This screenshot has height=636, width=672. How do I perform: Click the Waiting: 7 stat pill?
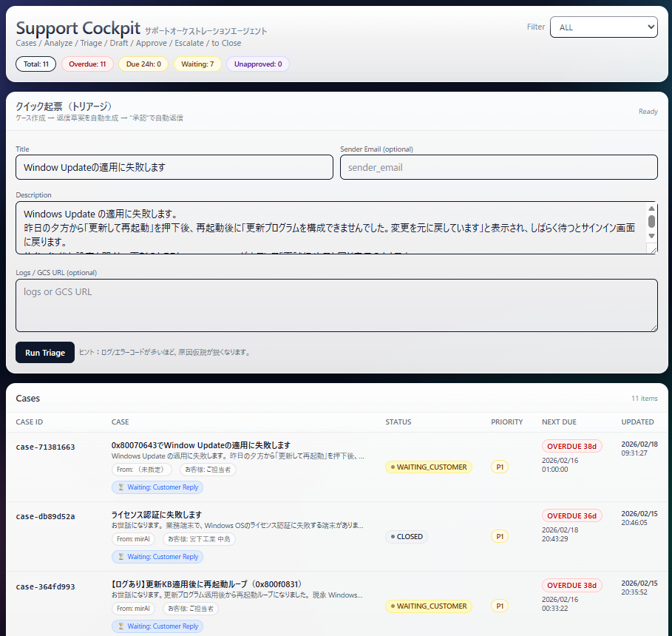[197, 64]
